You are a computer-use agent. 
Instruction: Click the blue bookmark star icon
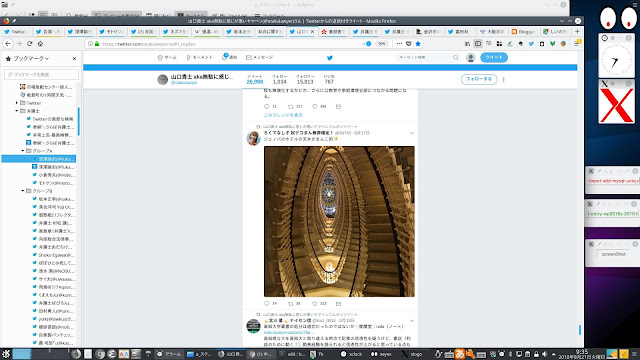click(418, 44)
